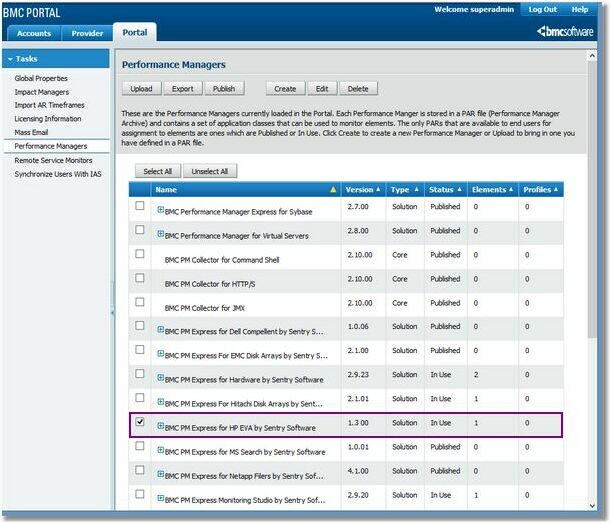Screen dimensions: 611x524
Task: Expand BMC PM Express for MS Search
Action: 160,450
